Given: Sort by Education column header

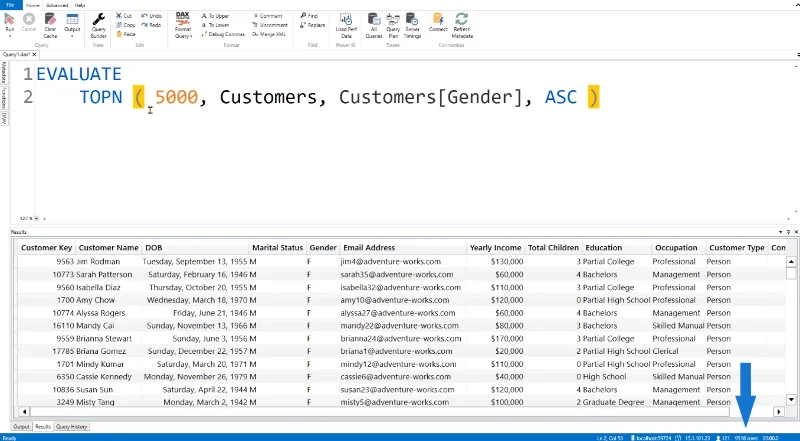Looking at the screenshot, I should click(x=617, y=248).
